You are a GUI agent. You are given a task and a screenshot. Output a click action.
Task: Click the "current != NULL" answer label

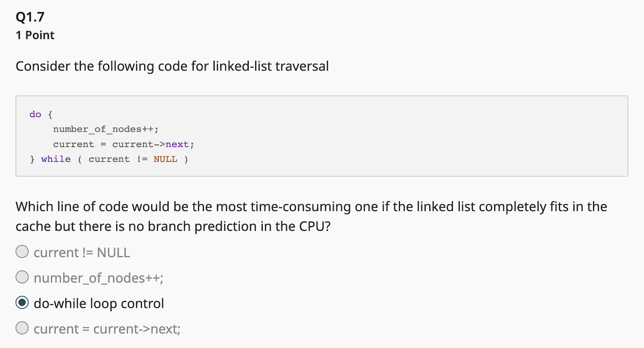click(x=82, y=253)
